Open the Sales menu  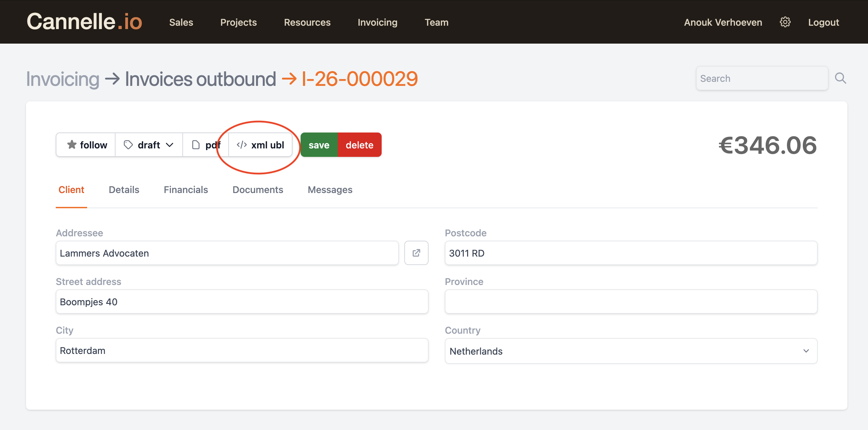(x=181, y=22)
